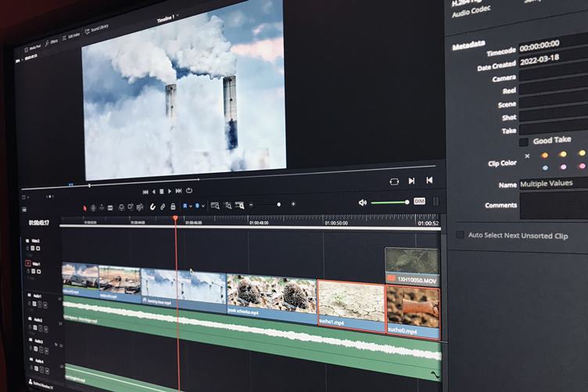Add a flag with blue flag icon
Viewport: 588px width, 392px height.
pyautogui.click(x=185, y=206)
